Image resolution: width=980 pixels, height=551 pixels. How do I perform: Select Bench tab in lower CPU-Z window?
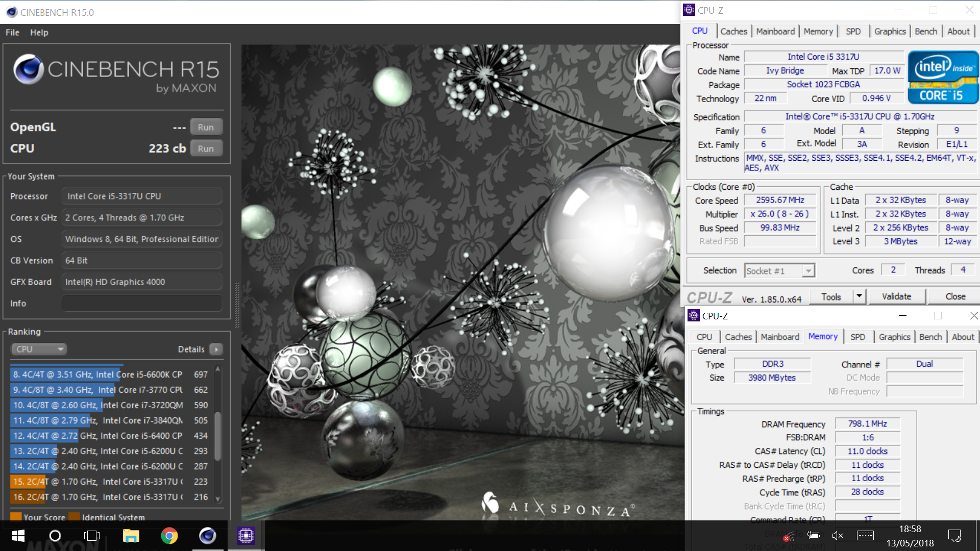point(930,337)
